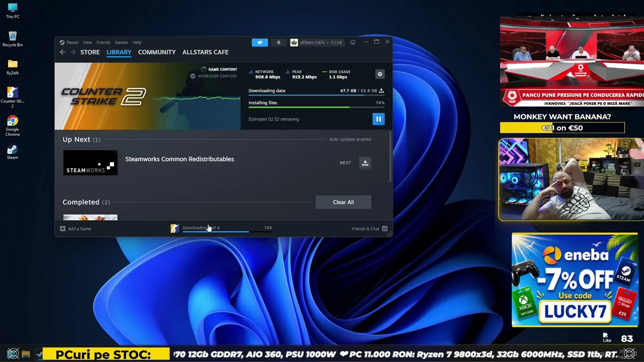Open the View menu
The width and height of the screenshot is (644, 362).
[x=88, y=43]
